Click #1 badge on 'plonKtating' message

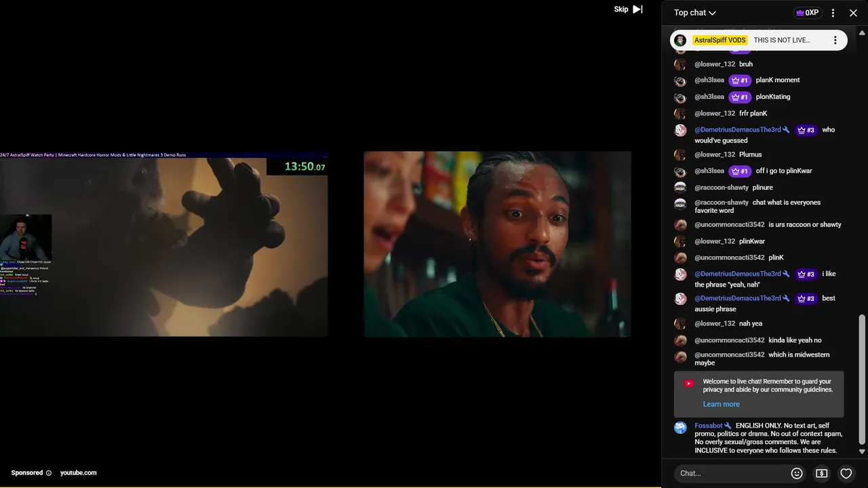click(740, 97)
